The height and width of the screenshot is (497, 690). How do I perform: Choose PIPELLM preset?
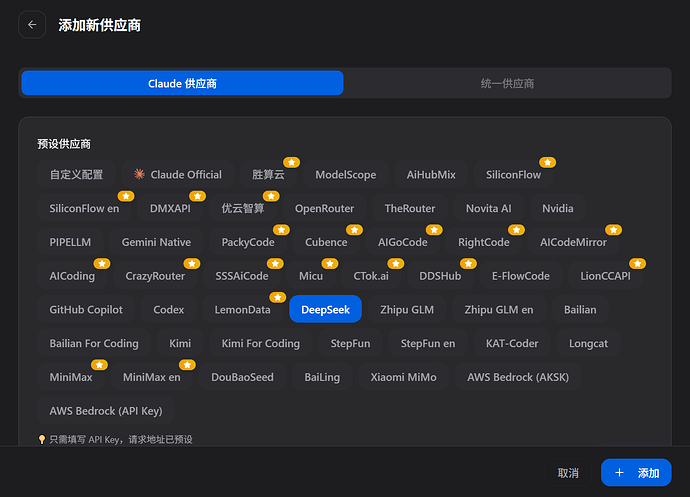[70, 242]
